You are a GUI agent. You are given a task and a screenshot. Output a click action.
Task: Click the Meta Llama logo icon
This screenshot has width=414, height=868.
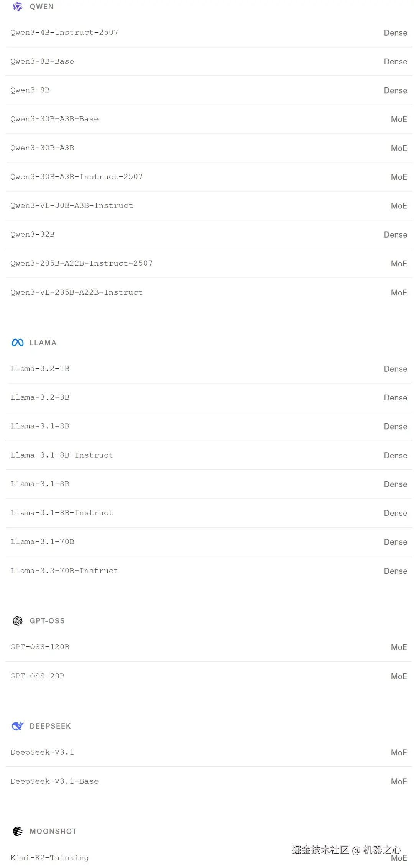coord(18,343)
